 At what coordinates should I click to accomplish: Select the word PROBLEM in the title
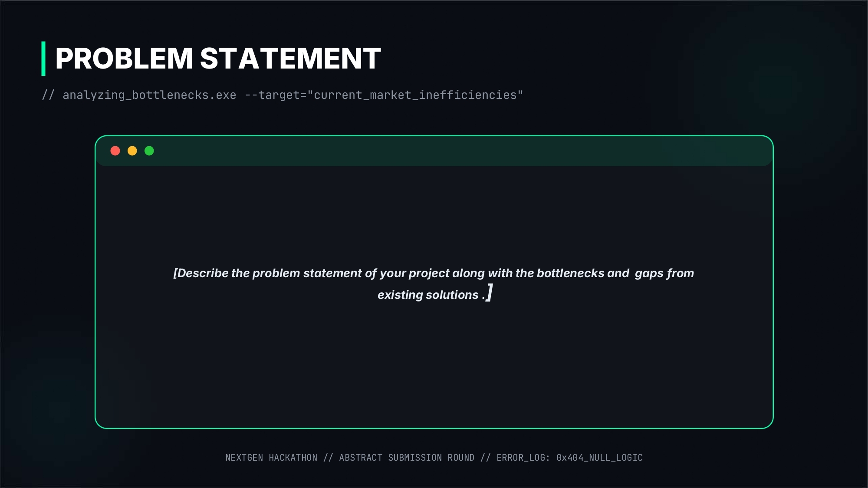pos(124,59)
